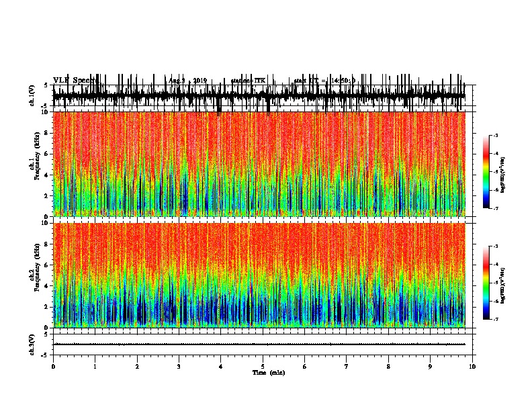
Task: Click the ch.1 spectrogram color scale bar
Action: click(486, 171)
